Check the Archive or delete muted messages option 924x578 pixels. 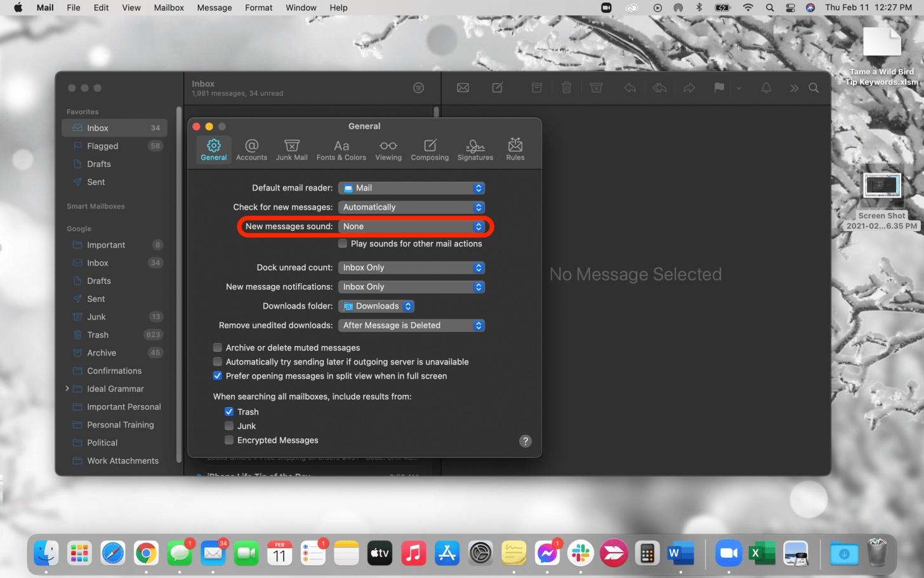pos(218,347)
